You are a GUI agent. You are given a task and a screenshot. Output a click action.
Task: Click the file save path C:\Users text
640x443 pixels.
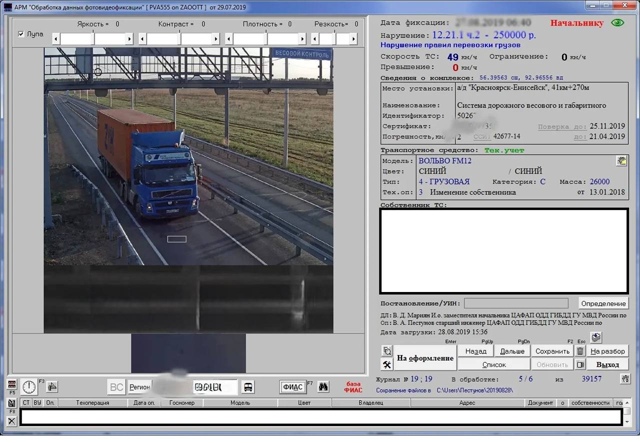475,390
